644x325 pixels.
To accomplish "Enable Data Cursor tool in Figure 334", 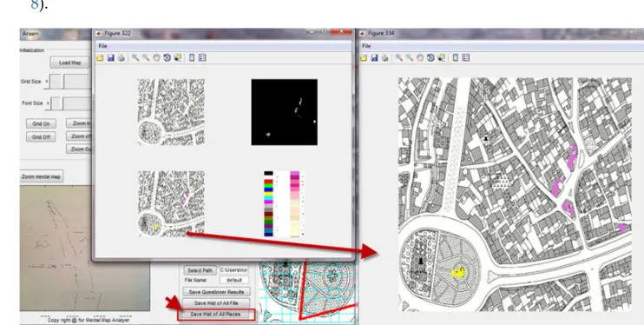I will [x=441, y=58].
